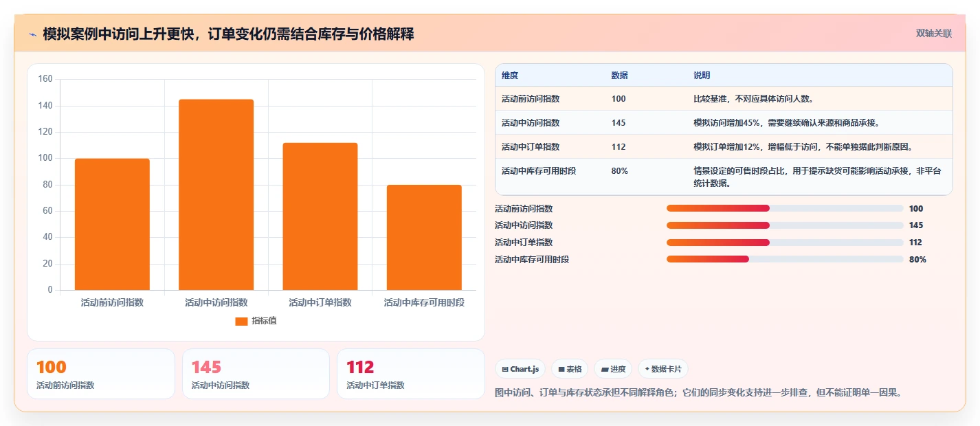
Task: Open the 145 活动中访问指数 data card
Action: pyautogui.click(x=256, y=374)
